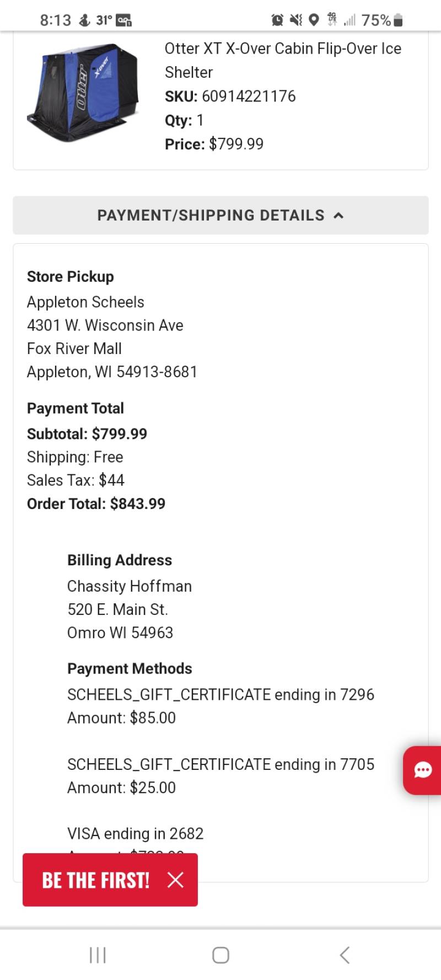
Task: Tap the VISA ending in 2682 line
Action: tap(135, 833)
